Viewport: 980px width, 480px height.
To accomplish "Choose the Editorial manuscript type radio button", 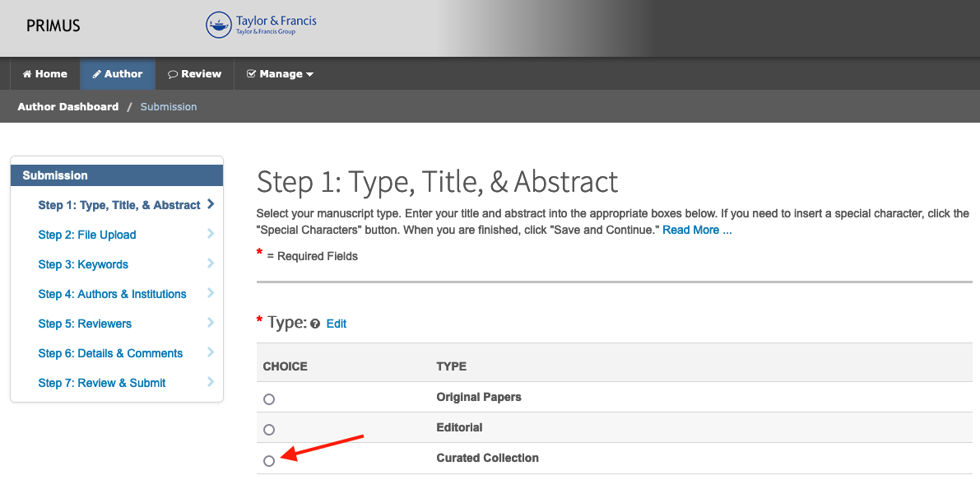I will tap(269, 430).
